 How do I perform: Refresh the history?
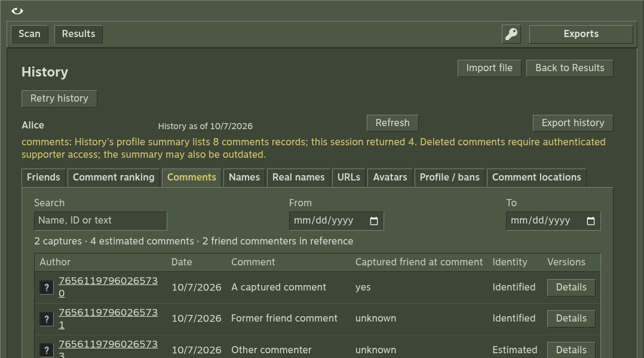coord(392,123)
